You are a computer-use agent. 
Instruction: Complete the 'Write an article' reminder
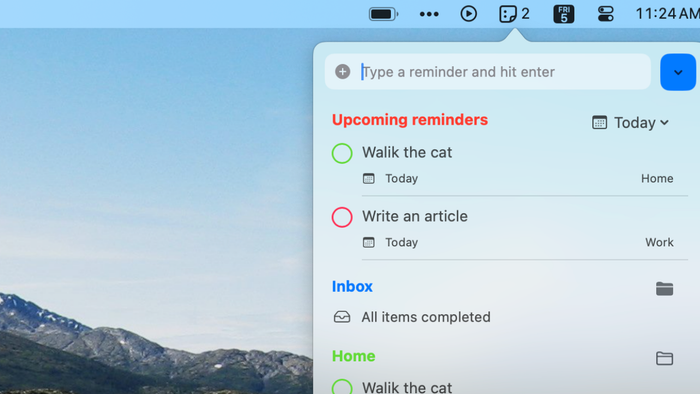click(342, 217)
